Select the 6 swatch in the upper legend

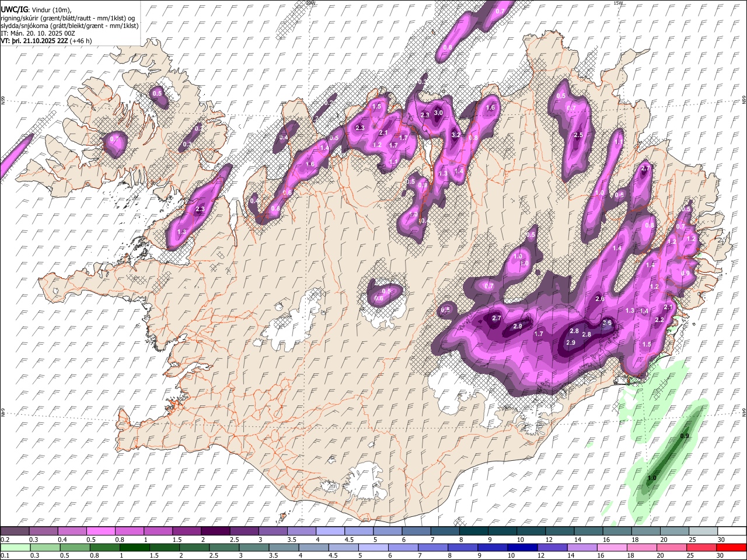click(x=415, y=531)
